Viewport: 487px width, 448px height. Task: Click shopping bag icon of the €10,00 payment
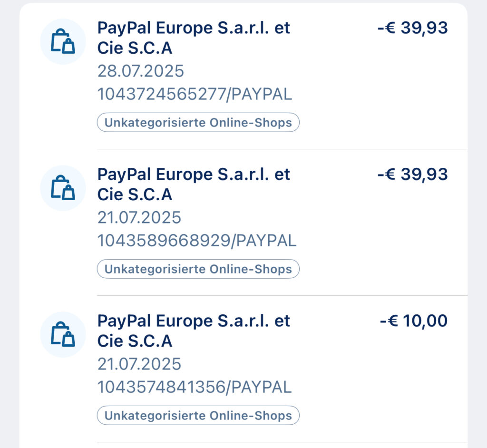point(63,334)
